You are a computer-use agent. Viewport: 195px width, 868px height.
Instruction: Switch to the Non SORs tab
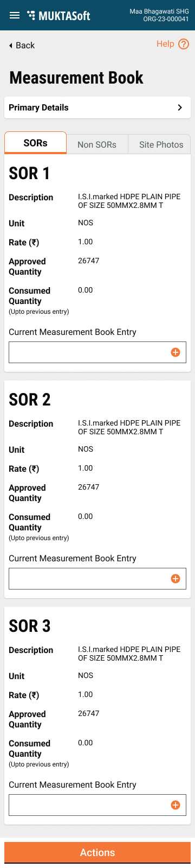click(x=97, y=144)
